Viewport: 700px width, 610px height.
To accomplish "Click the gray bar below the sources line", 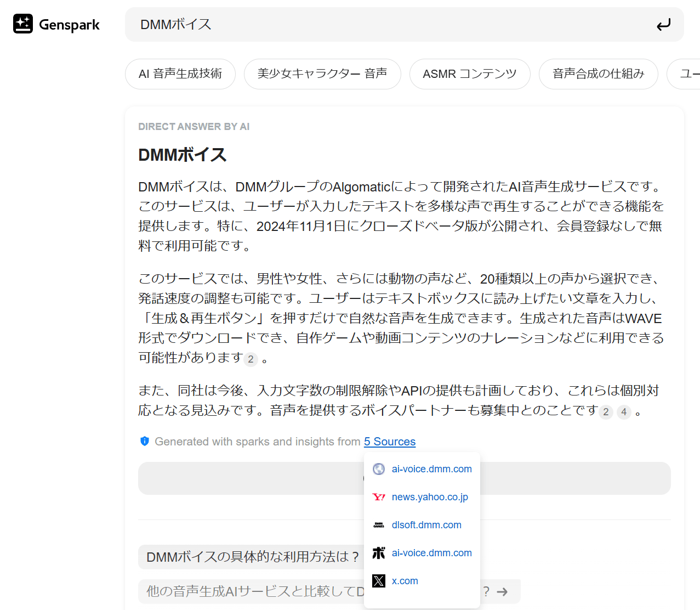I will [405, 478].
